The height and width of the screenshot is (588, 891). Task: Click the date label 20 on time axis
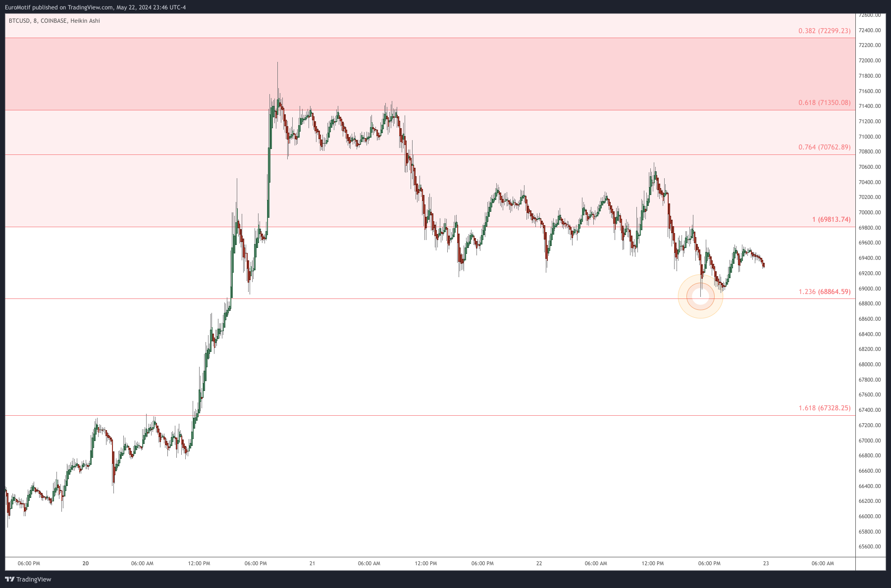point(86,563)
